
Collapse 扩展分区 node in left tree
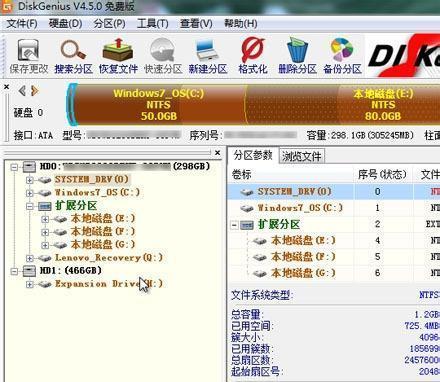tap(30, 206)
